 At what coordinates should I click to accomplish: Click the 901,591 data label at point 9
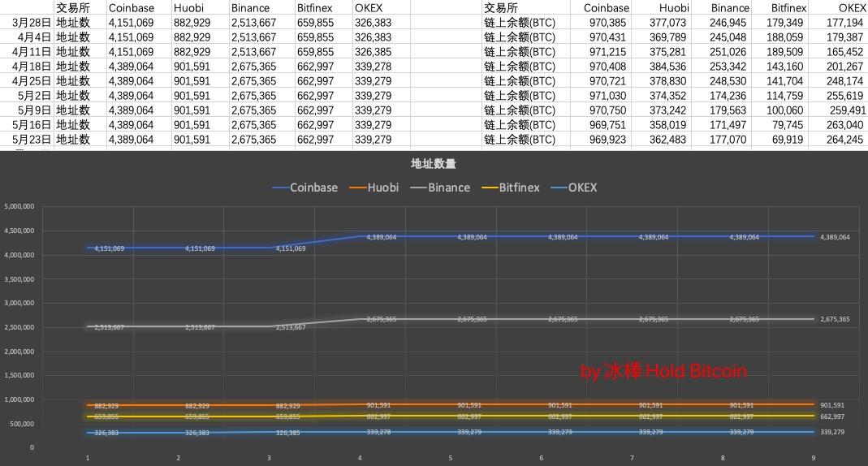[x=832, y=406]
